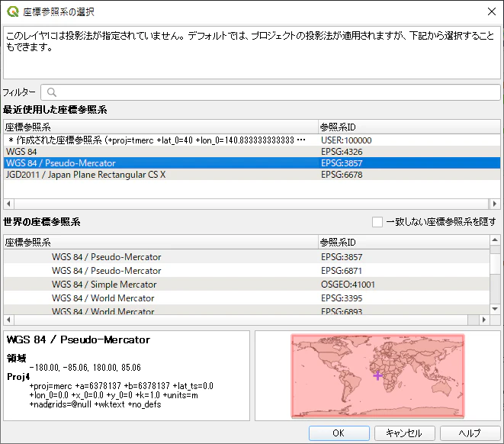Image resolution: width=504 pixels, height=444 pixels.
Task: Select WGS 84 / Simple Mercator row
Action: click(x=246, y=285)
